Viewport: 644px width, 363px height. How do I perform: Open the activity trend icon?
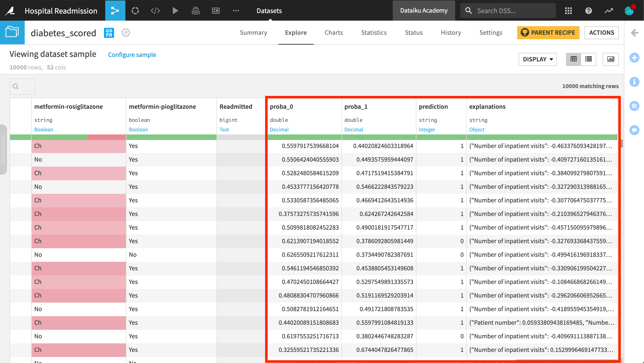pyautogui.click(x=609, y=11)
